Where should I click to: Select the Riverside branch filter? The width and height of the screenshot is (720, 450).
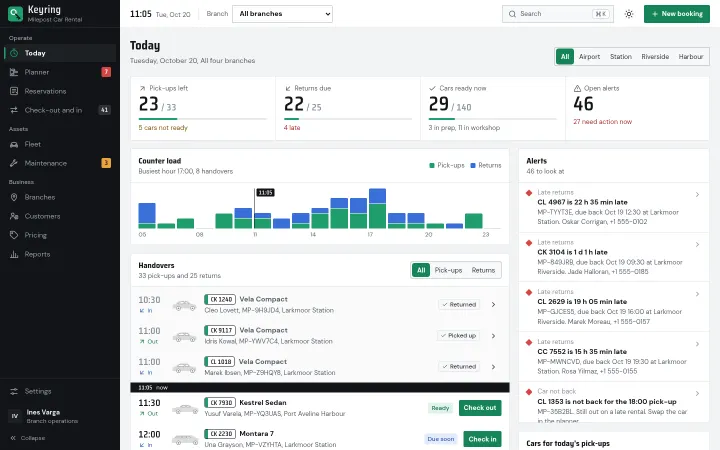(x=655, y=56)
